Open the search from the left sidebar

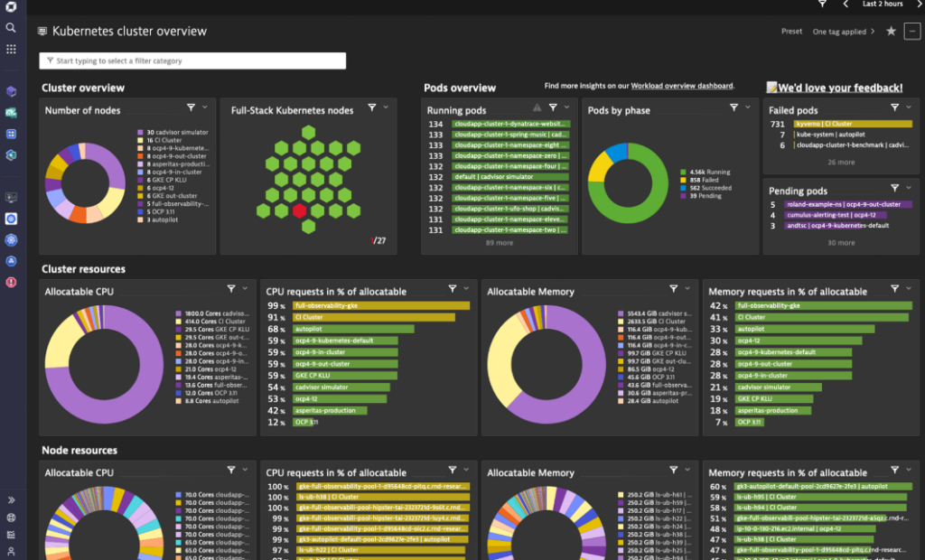coord(9,28)
